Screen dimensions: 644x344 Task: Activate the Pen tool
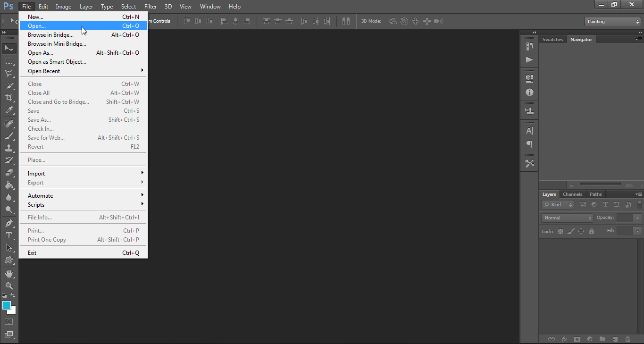(x=9, y=223)
